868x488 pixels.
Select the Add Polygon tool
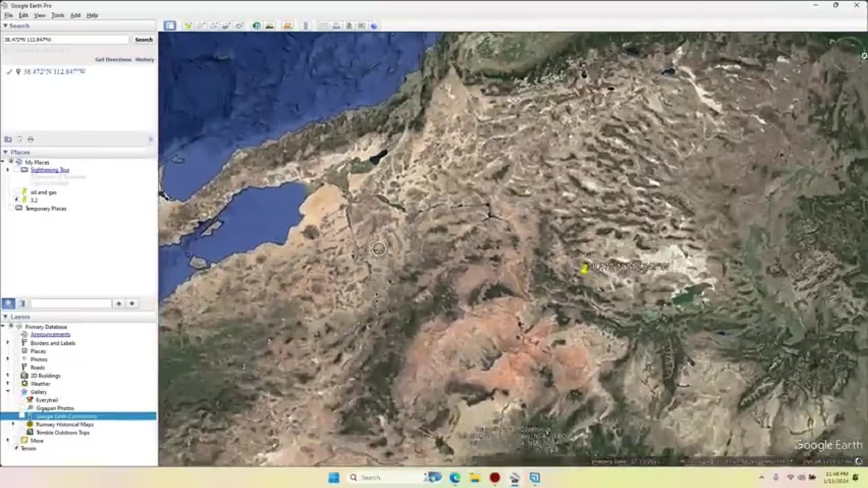(201, 26)
